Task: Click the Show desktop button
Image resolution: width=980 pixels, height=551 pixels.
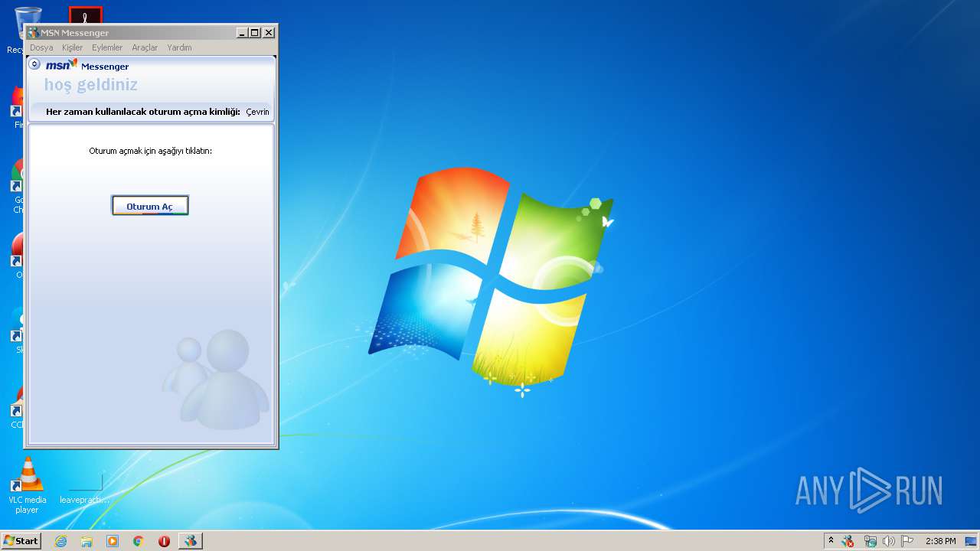Action: coord(972,541)
